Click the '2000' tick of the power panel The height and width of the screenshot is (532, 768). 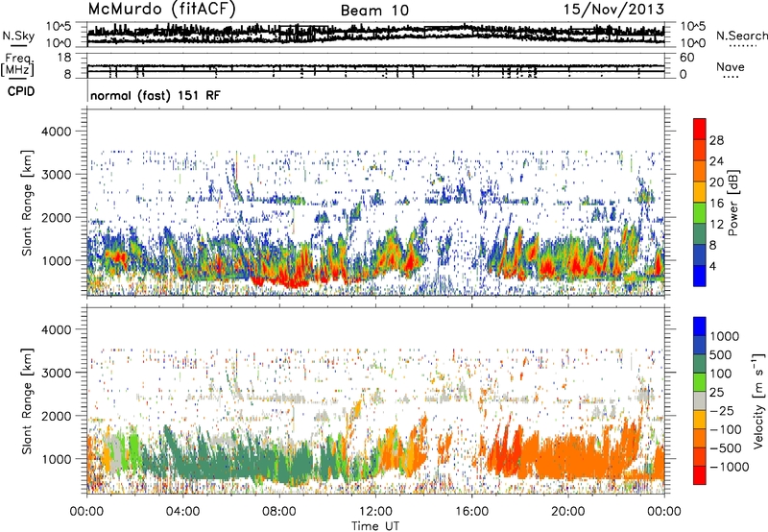tap(56, 217)
